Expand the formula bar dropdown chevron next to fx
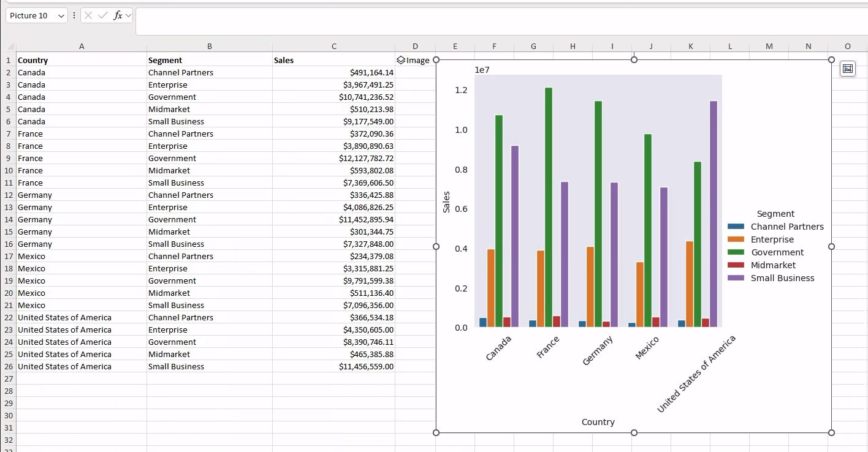This screenshot has width=868, height=452. (x=128, y=15)
